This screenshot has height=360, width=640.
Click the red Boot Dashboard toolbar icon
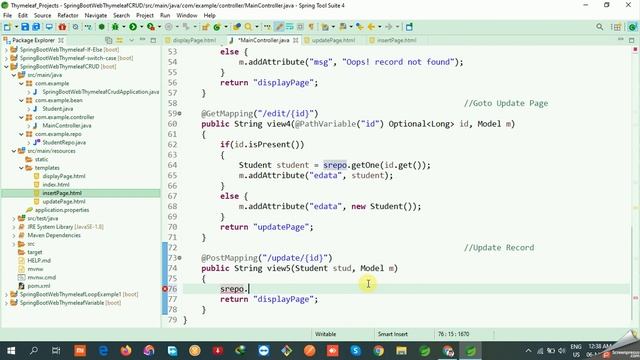coord(62,27)
